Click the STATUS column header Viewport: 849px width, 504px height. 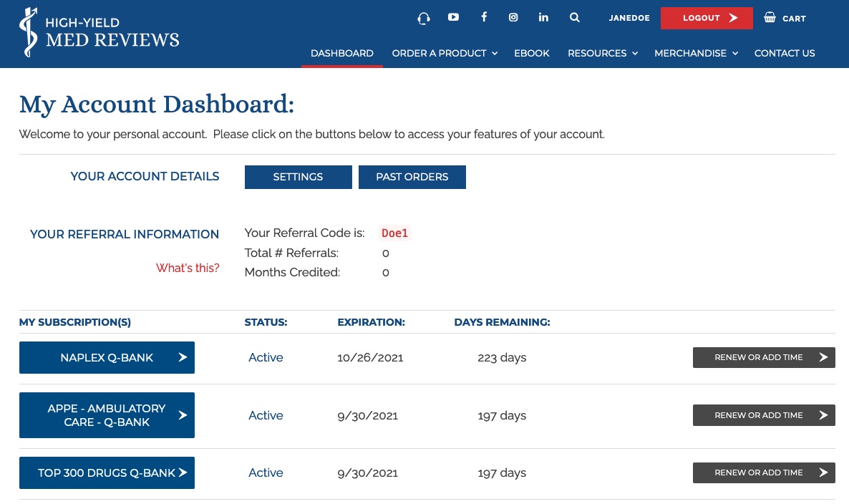pyautogui.click(x=266, y=322)
